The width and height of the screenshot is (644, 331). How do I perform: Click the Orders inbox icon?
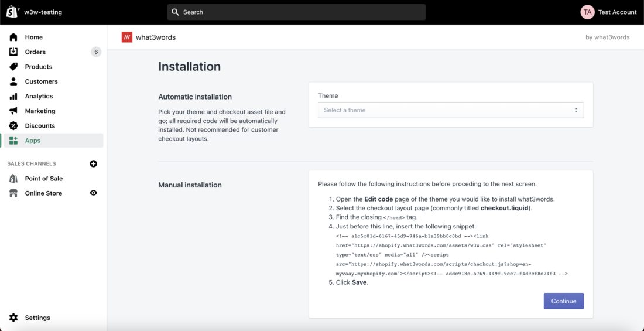13,52
